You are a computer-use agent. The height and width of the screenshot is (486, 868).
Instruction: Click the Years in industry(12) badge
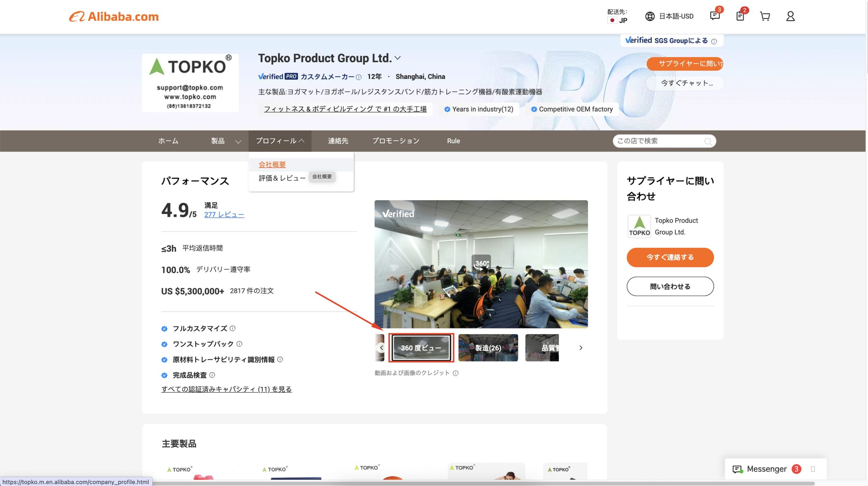point(479,109)
